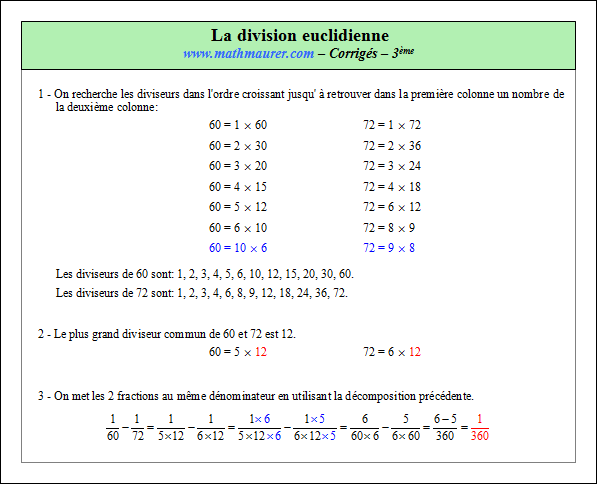Click the fraction 6 over 60×6
The width and height of the screenshot is (597, 484).
365,428
